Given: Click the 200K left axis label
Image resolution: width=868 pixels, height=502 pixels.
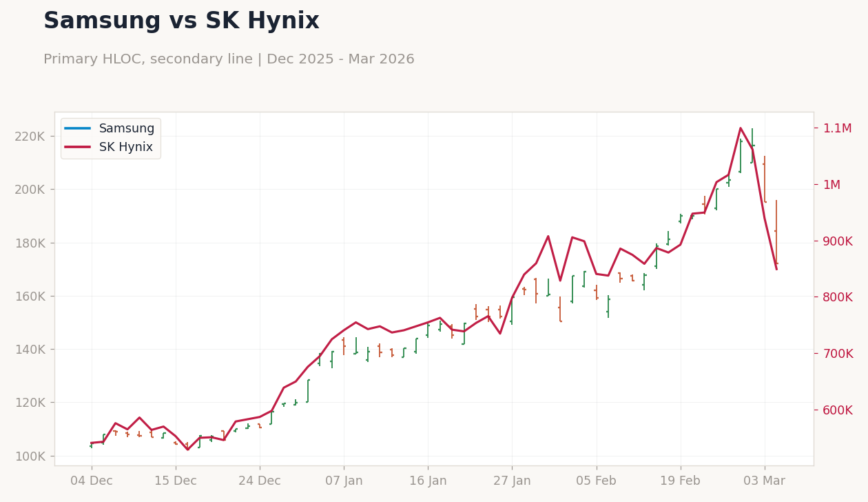Looking at the screenshot, I should coord(30,190).
